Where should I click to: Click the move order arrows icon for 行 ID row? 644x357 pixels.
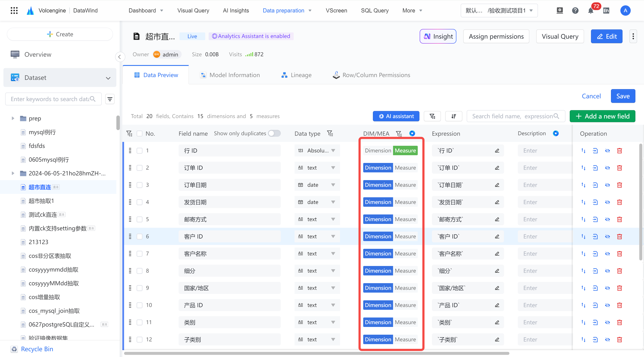tap(583, 150)
